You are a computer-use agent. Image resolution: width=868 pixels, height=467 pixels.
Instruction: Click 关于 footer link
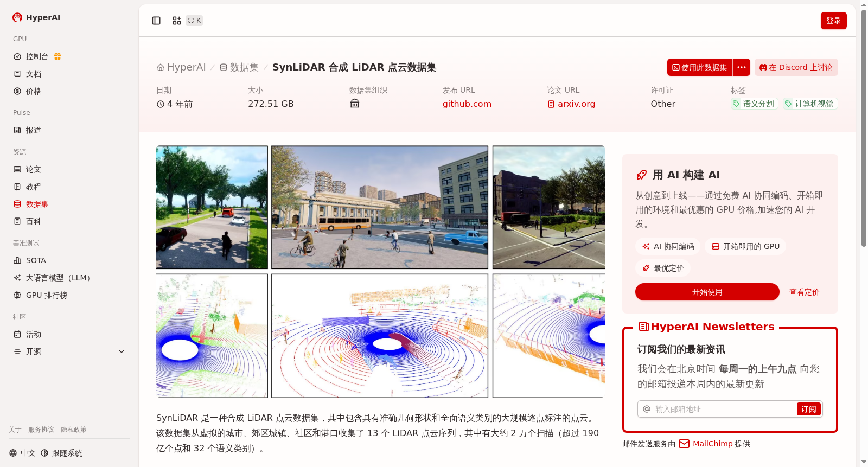click(x=15, y=430)
